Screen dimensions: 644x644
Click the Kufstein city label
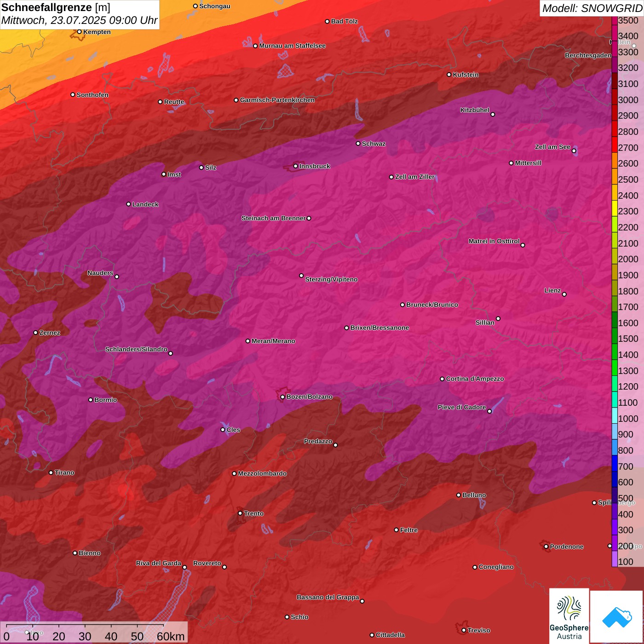(466, 75)
